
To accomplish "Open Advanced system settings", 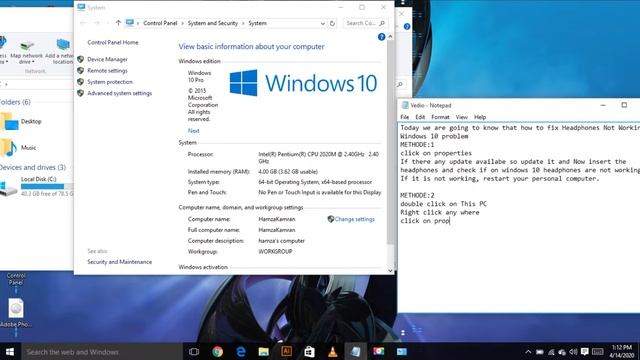I will [120, 93].
